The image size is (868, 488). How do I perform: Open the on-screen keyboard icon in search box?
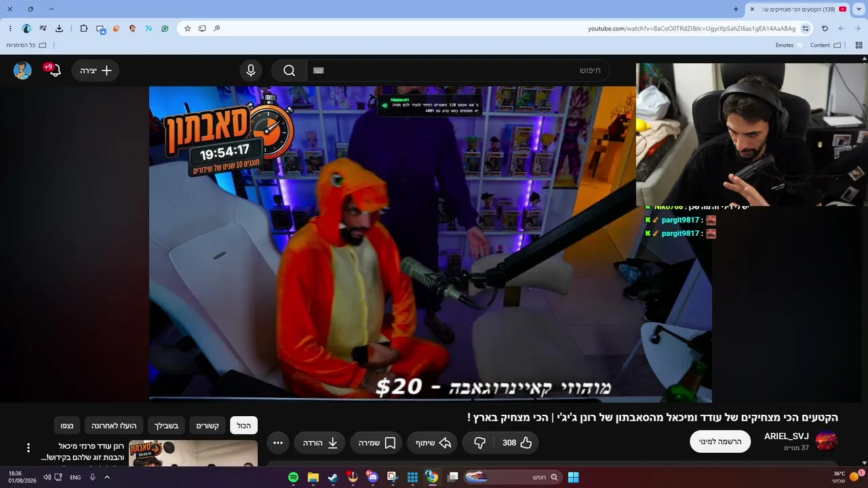point(319,70)
